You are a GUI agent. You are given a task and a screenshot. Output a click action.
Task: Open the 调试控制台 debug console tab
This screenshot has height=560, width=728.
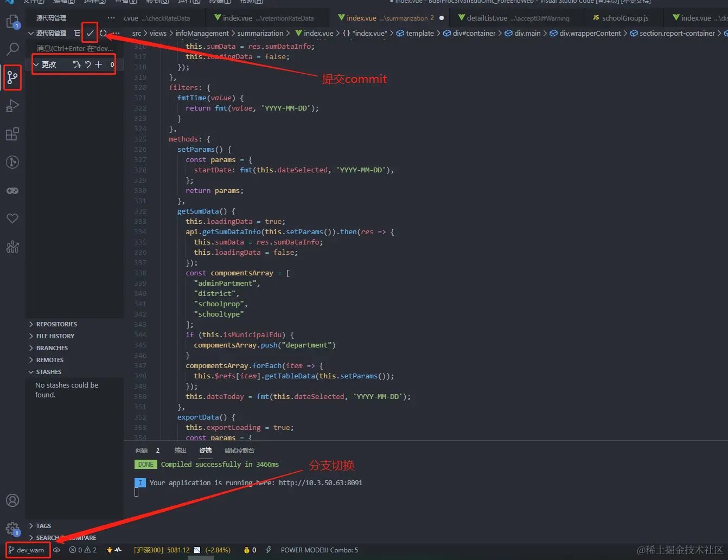point(239,450)
